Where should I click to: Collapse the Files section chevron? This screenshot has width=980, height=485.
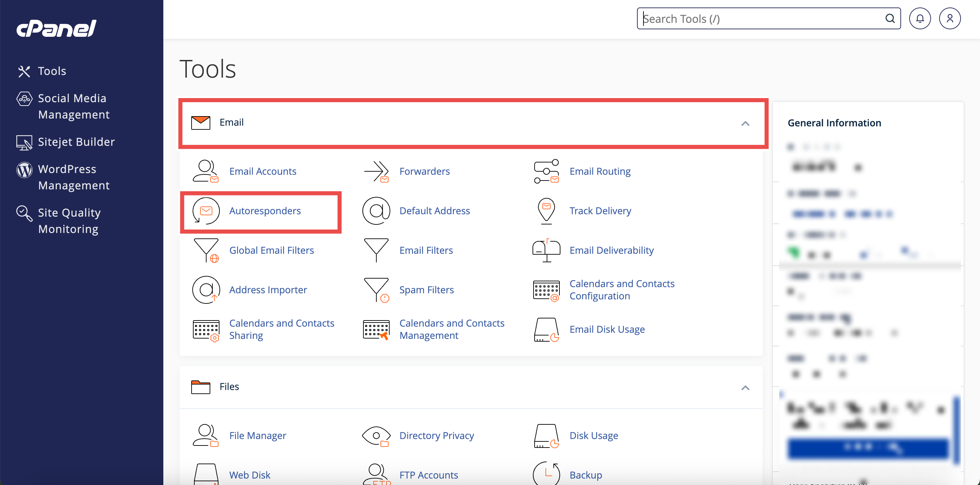745,388
